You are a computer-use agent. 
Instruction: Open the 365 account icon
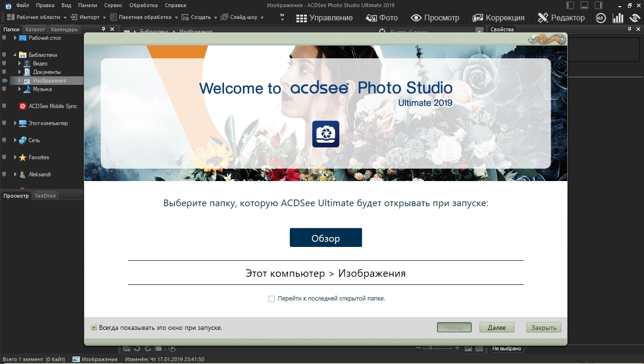point(600,18)
